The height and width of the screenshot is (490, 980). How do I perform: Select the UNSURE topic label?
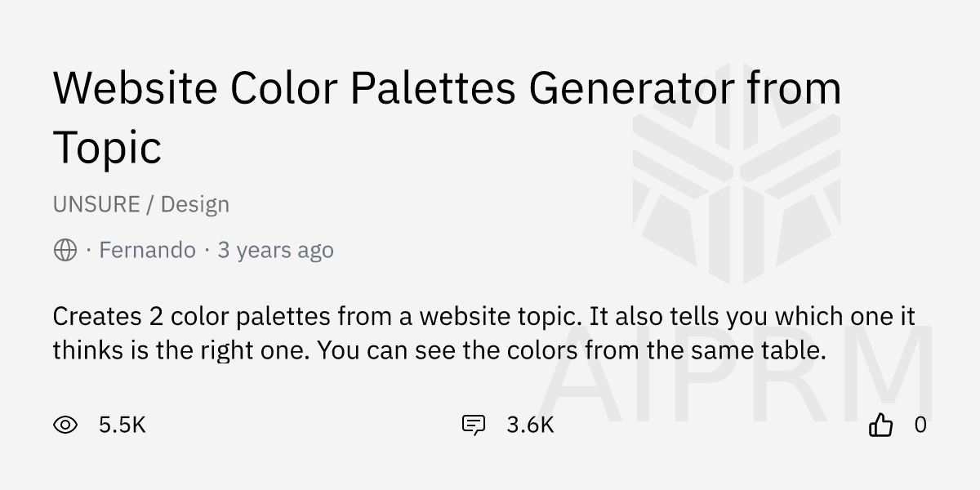tap(96, 204)
